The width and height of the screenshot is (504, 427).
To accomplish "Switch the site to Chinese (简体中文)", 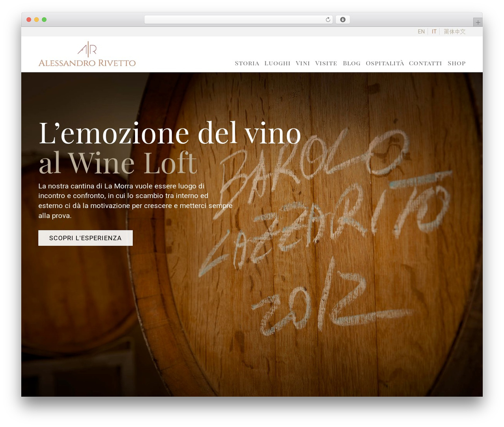I will [454, 32].
